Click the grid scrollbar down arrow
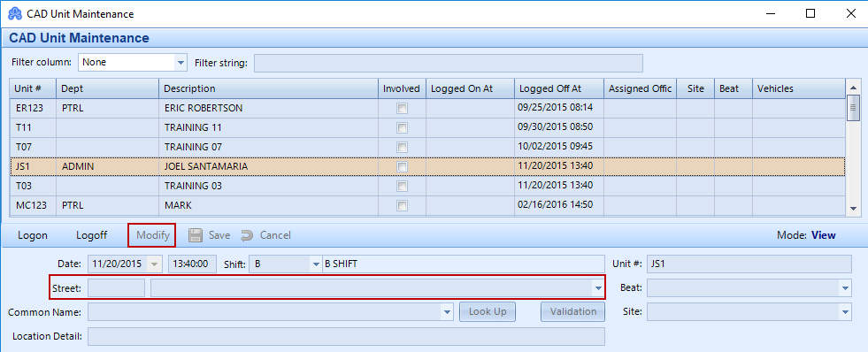 click(x=853, y=209)
